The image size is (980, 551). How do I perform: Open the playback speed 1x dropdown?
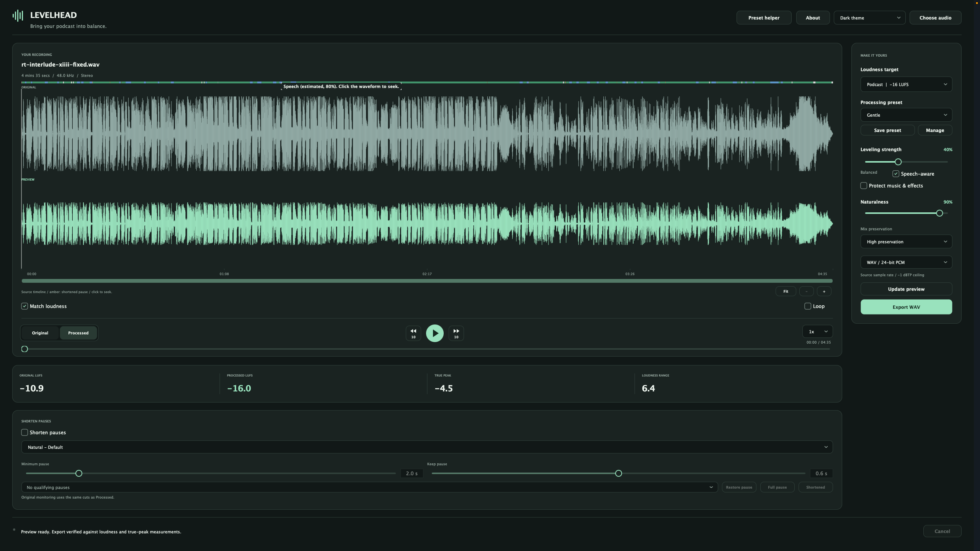click(817, 331)
